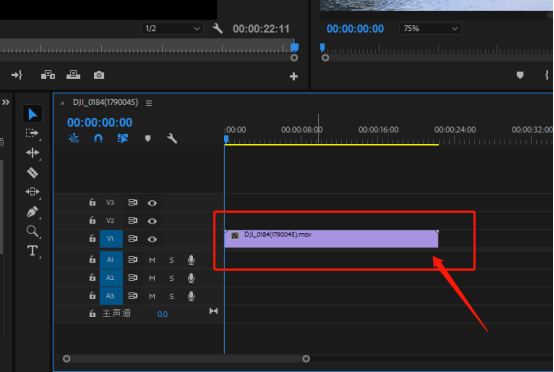This screenshot has width=554, height=372.
Task: Open the 1/2 playback resolution dropdown
Action: [172, 29]
